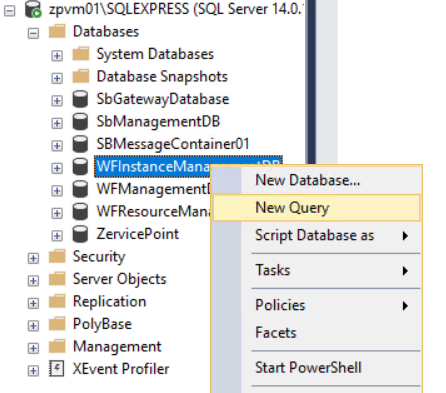446x393 pixels.
Task: Collapse the zpvm01\SQLEXPRESS server node
Action: click(x=10, y=11)
